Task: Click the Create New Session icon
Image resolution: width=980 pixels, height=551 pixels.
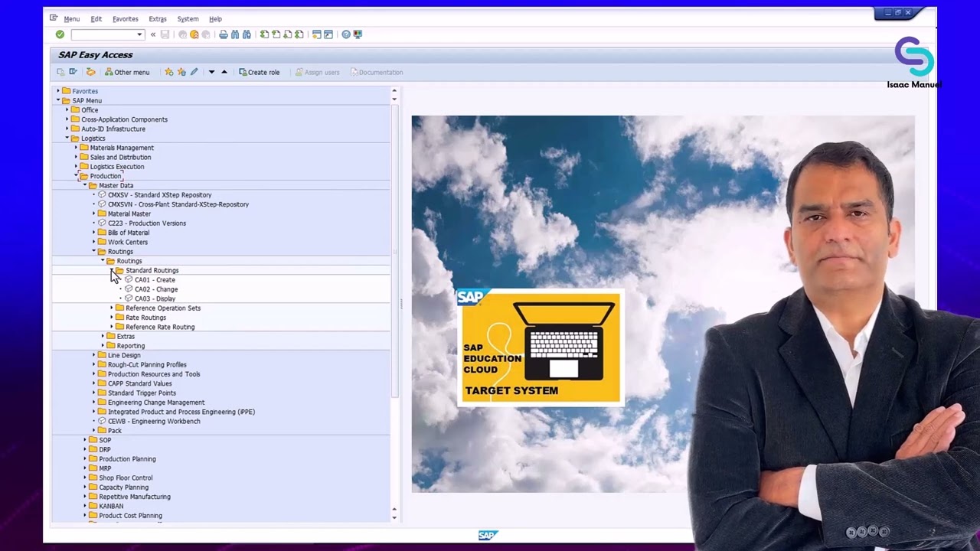Action: coord(316,34)
